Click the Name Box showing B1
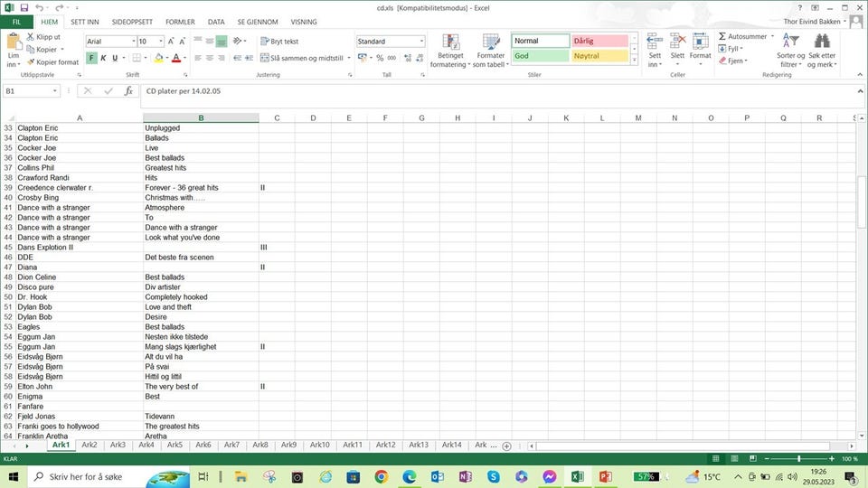Image resolution: width=868 pixels, height=488 pixels. pos(26,90)
